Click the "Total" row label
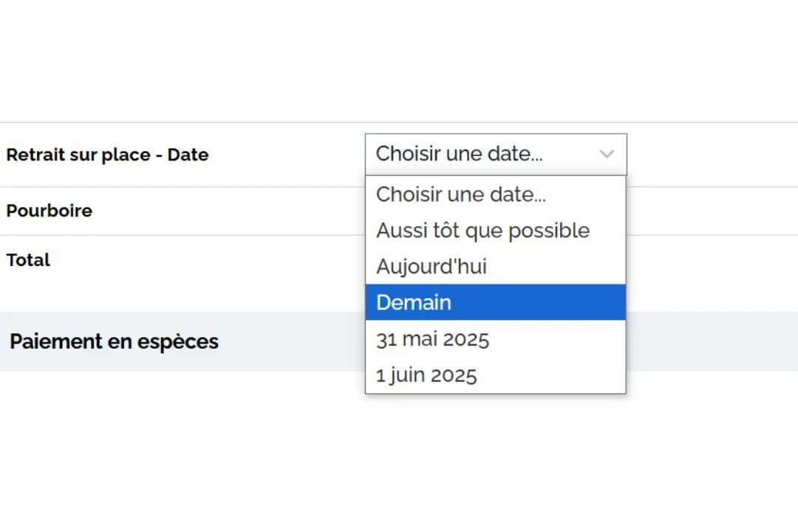 click(29, 260)
